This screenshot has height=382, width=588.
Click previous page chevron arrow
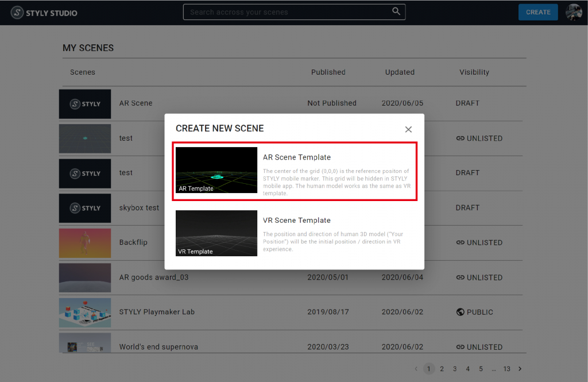pos(416,369)
